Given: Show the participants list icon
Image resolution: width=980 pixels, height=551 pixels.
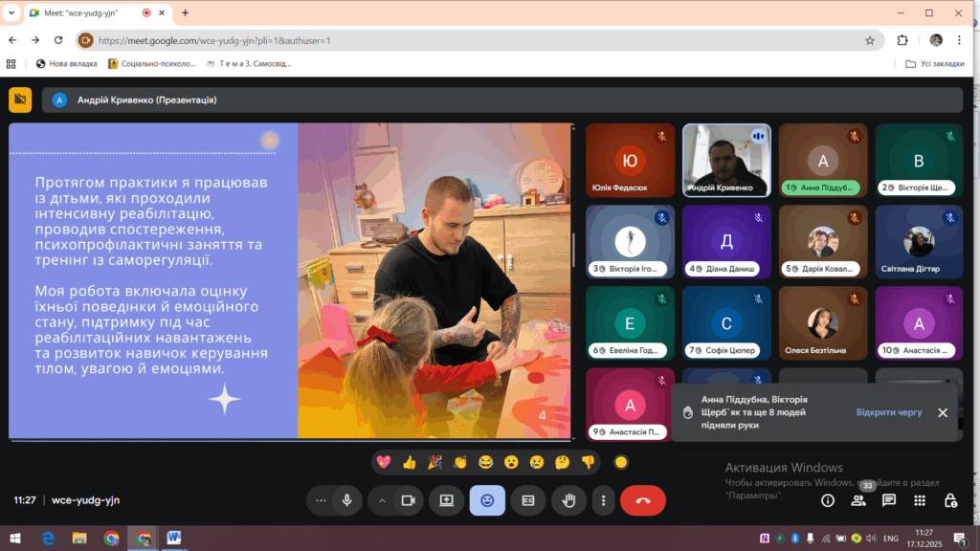Looking at the screenshot, I should pos(858,500).
